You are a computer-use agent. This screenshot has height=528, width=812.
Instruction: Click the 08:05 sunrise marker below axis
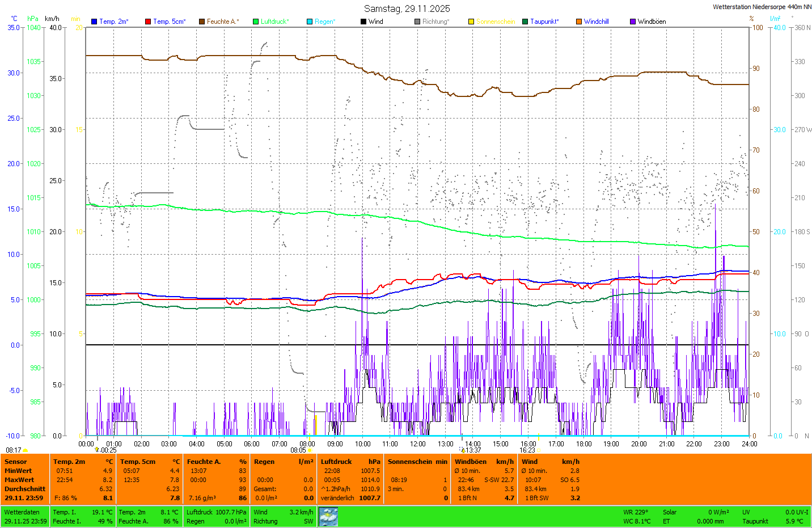299,450
